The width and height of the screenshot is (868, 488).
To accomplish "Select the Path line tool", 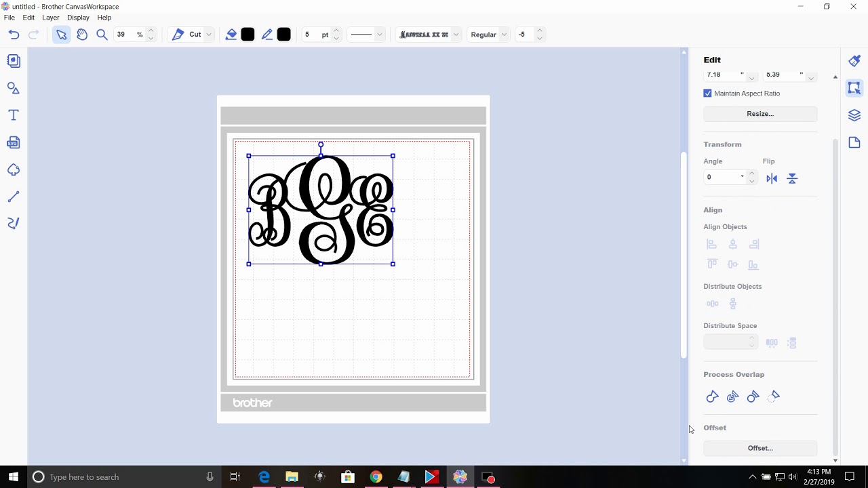I will pyautogui.click(x=14, y=197).
